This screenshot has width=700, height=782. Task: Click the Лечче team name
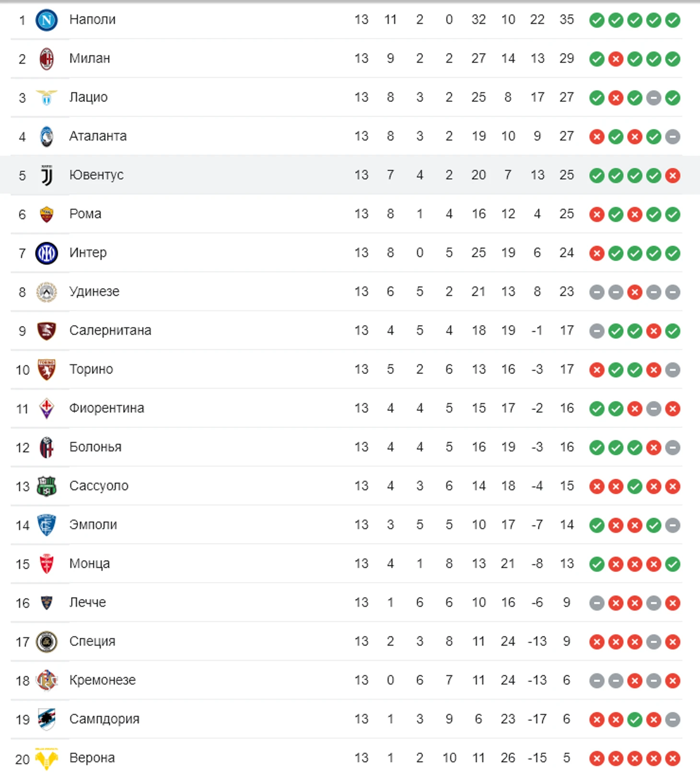tap(87, 603)
